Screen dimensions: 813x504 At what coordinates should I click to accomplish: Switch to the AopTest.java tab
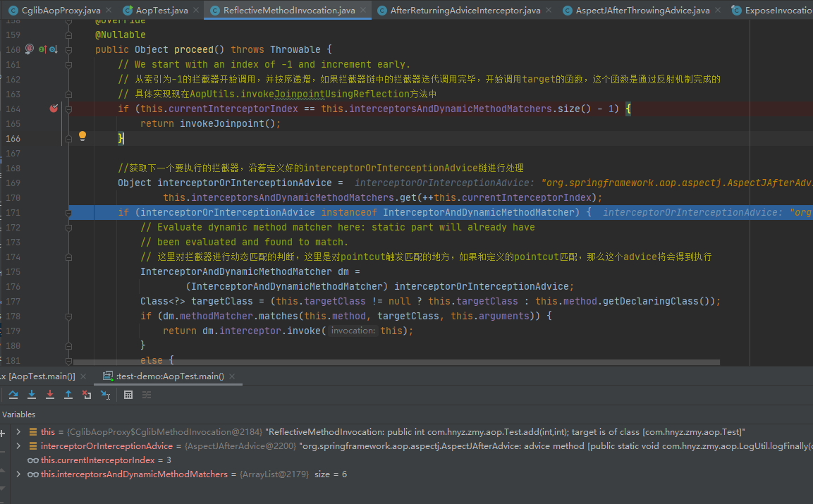161,11
